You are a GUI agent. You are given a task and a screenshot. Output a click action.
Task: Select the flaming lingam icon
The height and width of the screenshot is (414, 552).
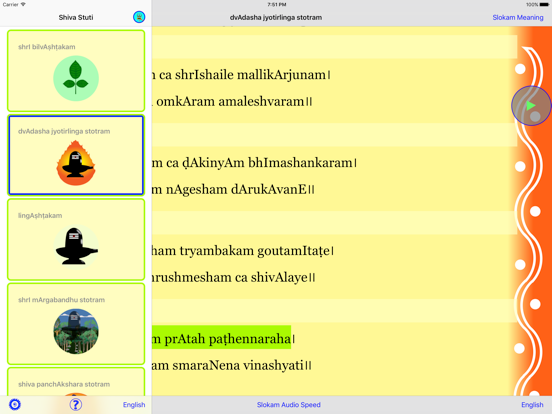tap(76, 163)
